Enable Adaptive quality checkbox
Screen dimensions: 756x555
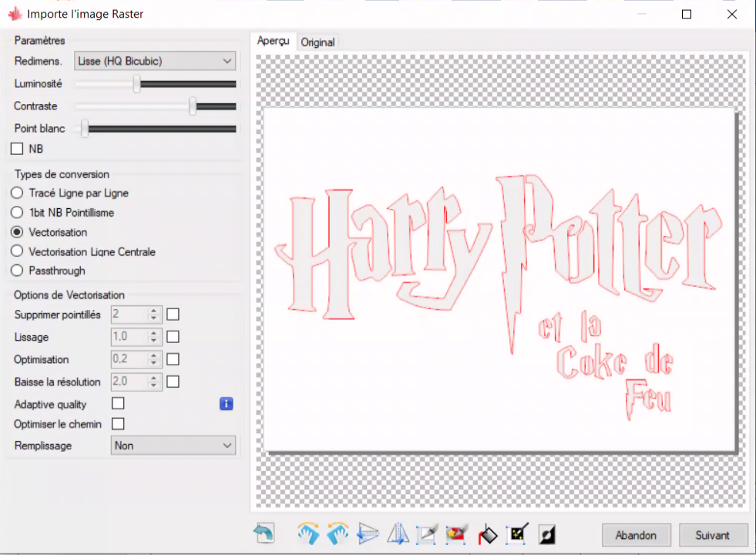click(x=118, y=403)
